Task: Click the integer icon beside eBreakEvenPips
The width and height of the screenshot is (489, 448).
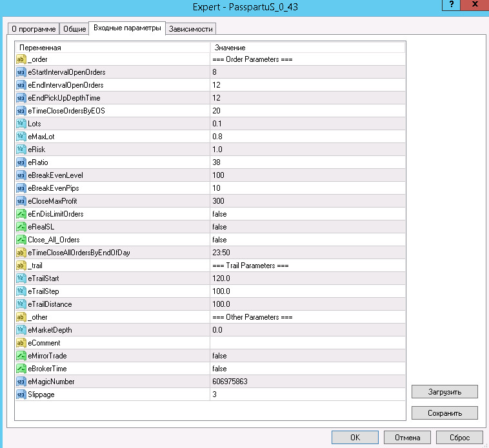Action: click(21, 188)
